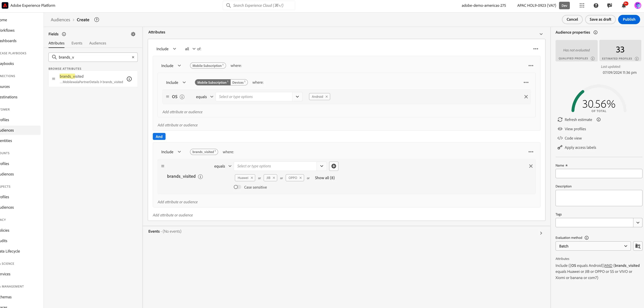Collapse the Attributes section chevron
Viewport: 644px width, 308px height.
tap(541, 34)
